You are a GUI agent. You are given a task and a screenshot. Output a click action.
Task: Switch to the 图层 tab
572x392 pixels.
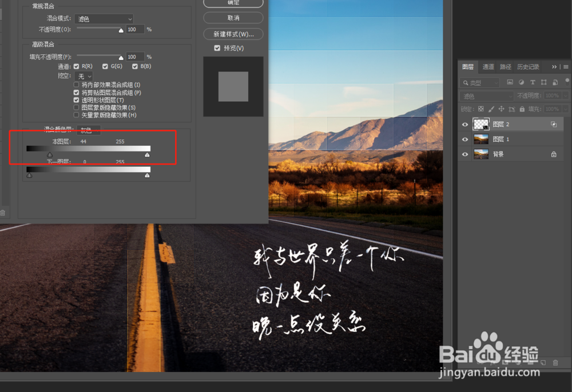click(x=468, y=67)
